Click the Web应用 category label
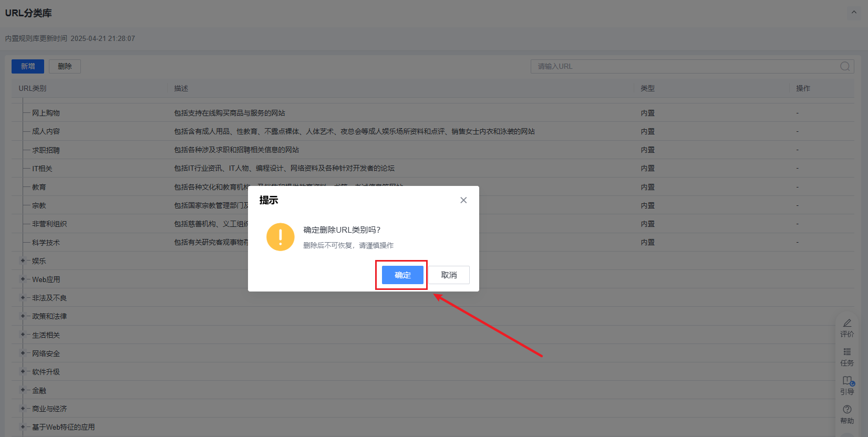Viewport: 868px width, 437px height. 46,279
